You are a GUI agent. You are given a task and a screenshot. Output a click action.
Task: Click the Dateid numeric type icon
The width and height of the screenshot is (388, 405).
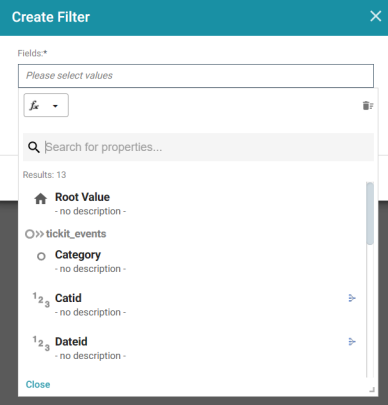pos(41,343)
